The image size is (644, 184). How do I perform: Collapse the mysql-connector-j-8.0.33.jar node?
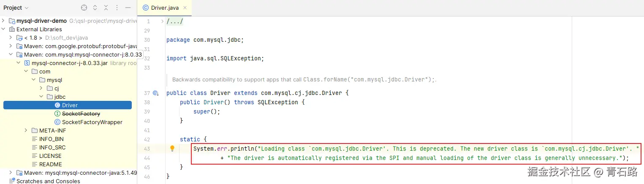[x=19, y=63]
